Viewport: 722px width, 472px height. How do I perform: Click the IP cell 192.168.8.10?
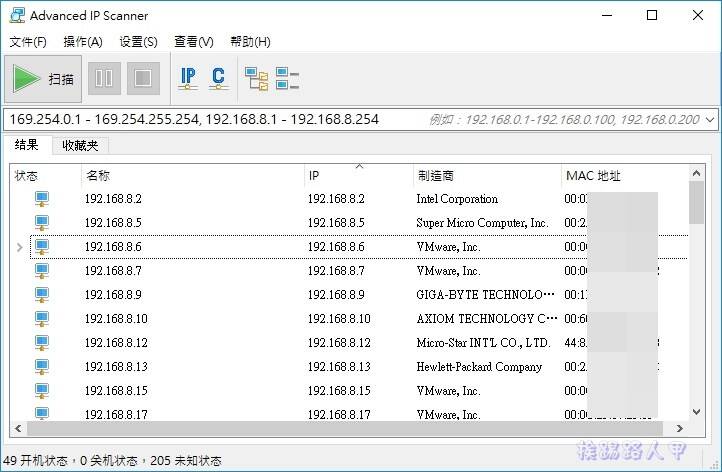(x=339, y=319)
